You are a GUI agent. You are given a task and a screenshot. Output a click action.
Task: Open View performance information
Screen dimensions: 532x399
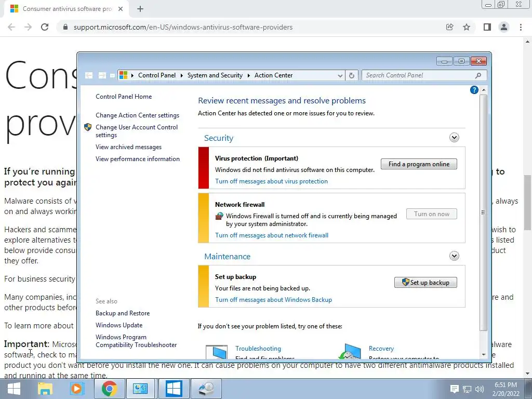[137, 159]
